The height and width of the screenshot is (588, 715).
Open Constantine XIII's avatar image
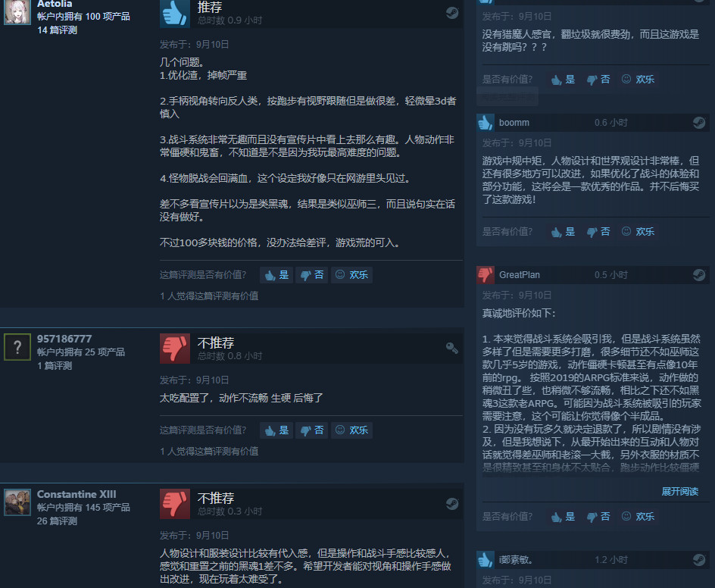17,502
